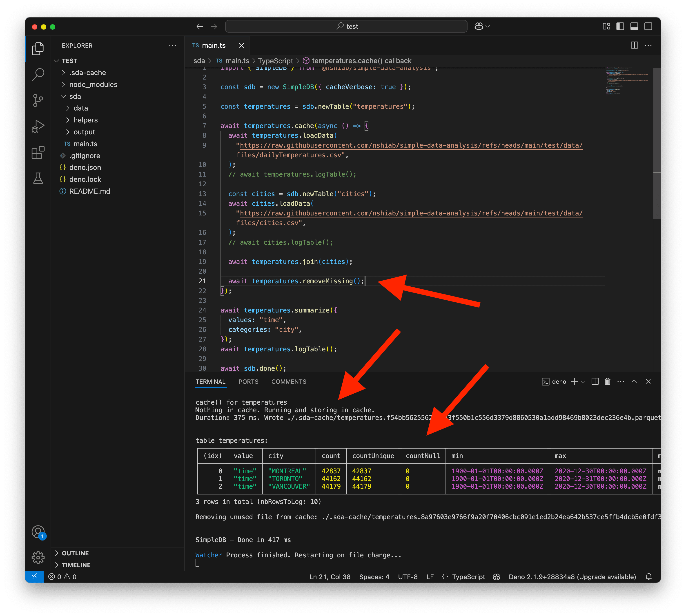Image resolution: width=686 pixels, height=616 pixels.
Task: Toggle the primary side bar
Action: point(620,27)
